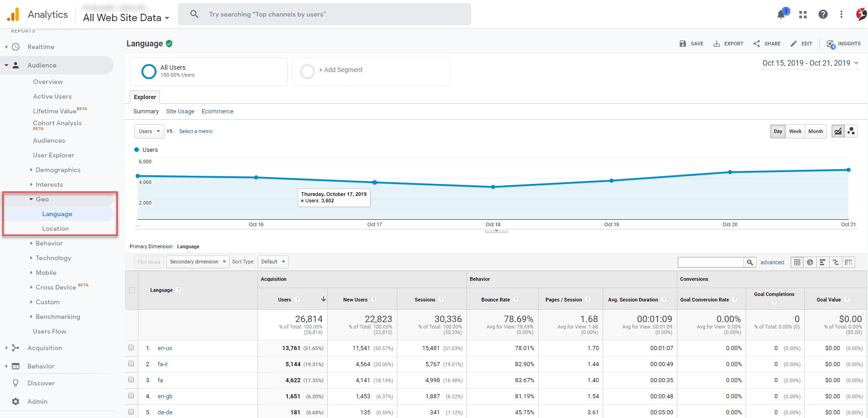The width and height of the screenshot is (868, 418).
Task: Open the Google apps grid
Action: pyautogui.click(x=802, y=14)
